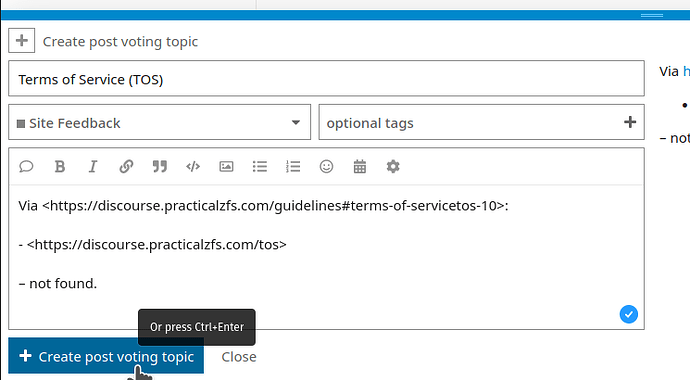
Task: Click the speech bubble quote whole post icon
Action: 26,167
